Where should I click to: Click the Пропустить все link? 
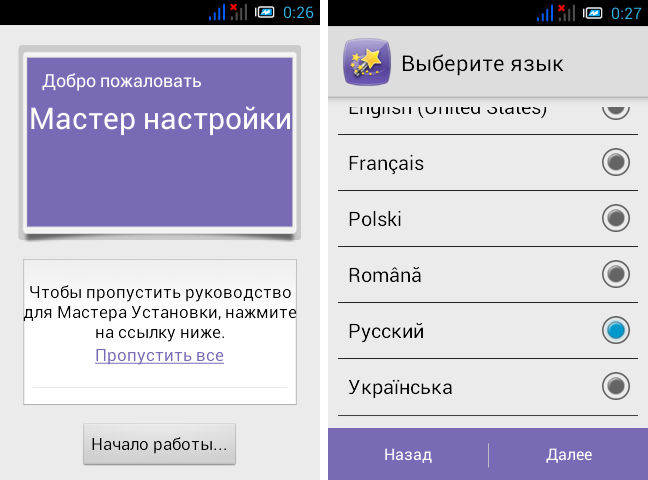point(159,356)
